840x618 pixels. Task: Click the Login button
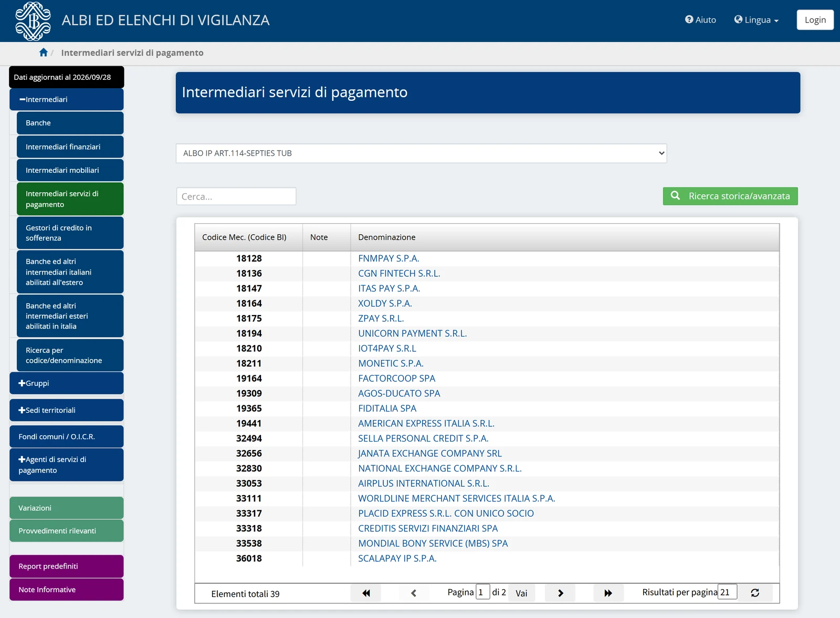click(815, 20)
